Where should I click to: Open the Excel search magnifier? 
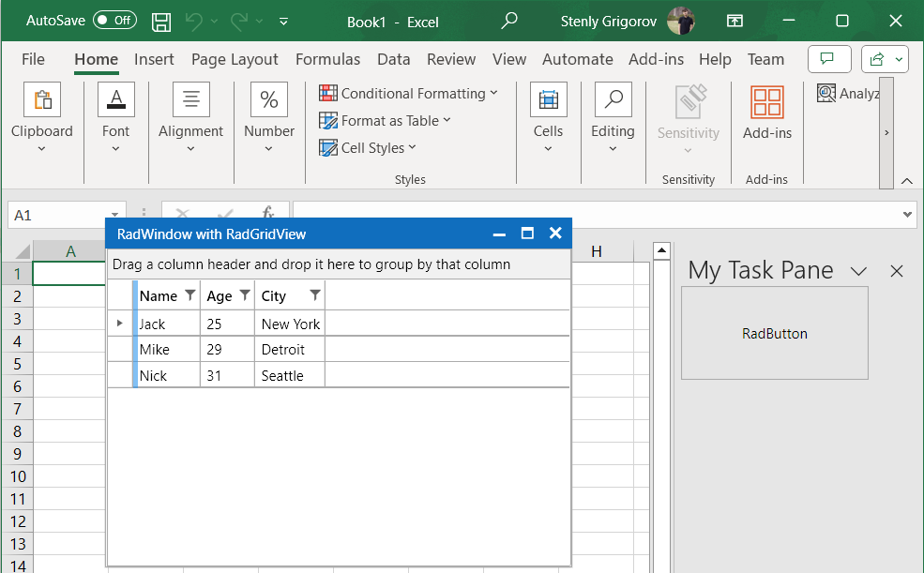click(508, 21)
